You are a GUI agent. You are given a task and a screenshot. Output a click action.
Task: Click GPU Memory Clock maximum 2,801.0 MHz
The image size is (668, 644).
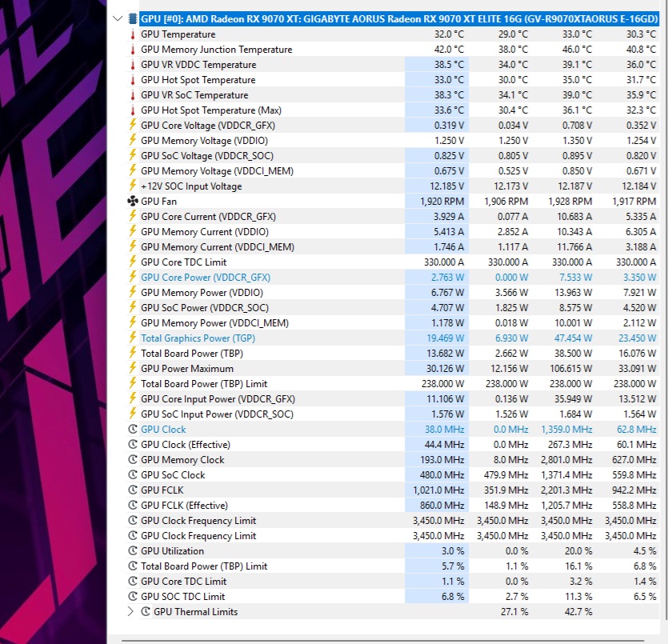pos(566,460)
